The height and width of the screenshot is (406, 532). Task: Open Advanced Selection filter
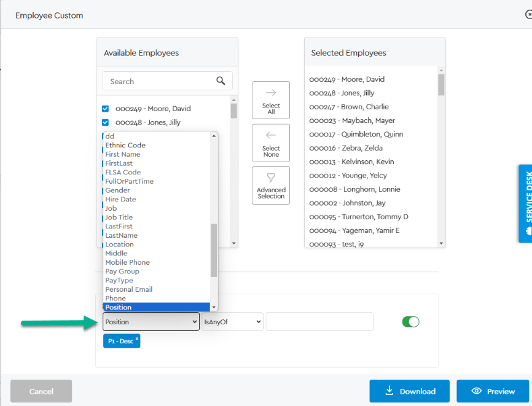coord(271,185)
